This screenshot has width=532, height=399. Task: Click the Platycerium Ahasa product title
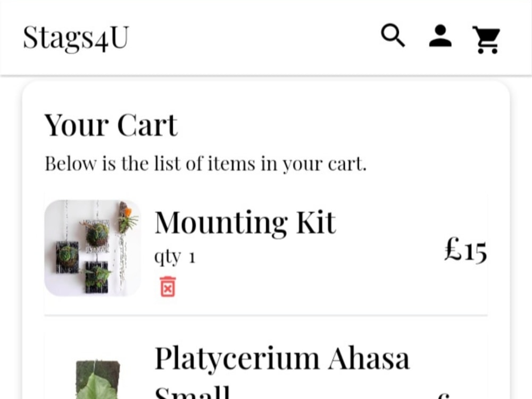(x=282, y=359)
